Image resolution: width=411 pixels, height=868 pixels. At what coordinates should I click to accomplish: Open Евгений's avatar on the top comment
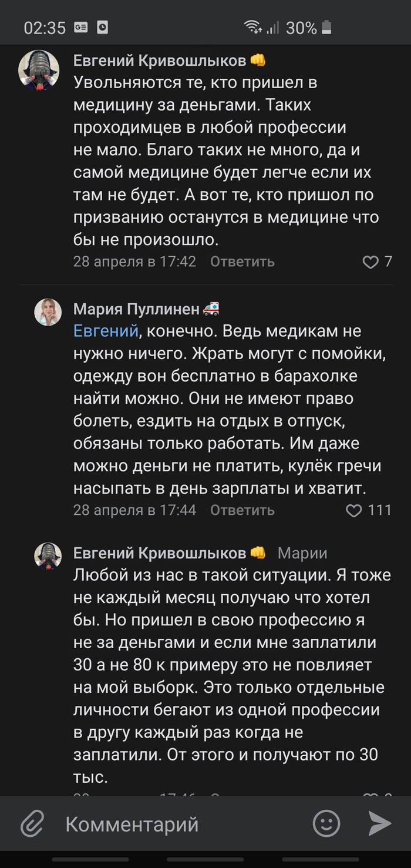tap(39, 71)
